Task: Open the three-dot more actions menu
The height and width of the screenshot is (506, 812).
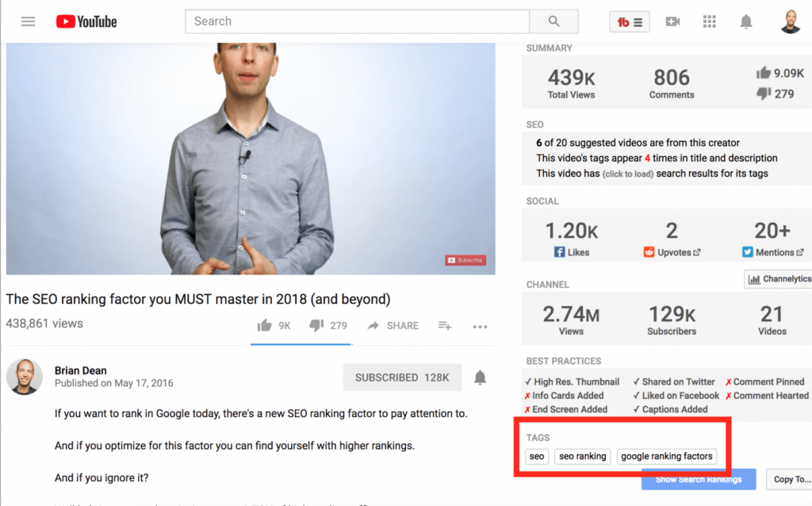Action: coord(480,326)
